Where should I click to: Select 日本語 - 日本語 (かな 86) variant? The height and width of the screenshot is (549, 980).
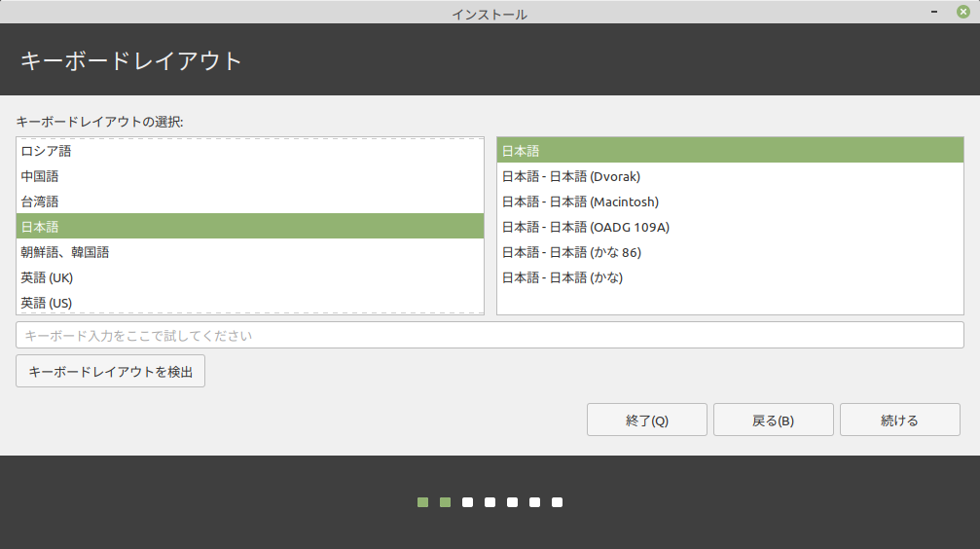730,252
